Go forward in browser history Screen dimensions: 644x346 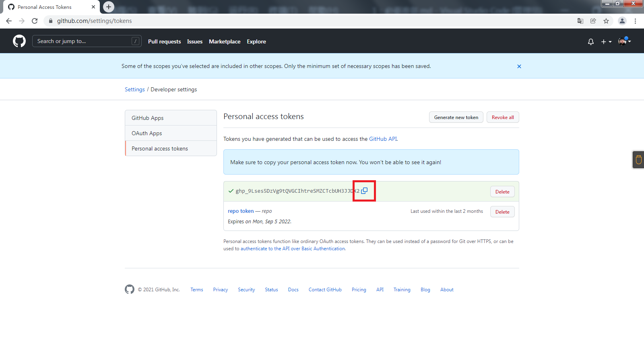[x=22, y=21]
